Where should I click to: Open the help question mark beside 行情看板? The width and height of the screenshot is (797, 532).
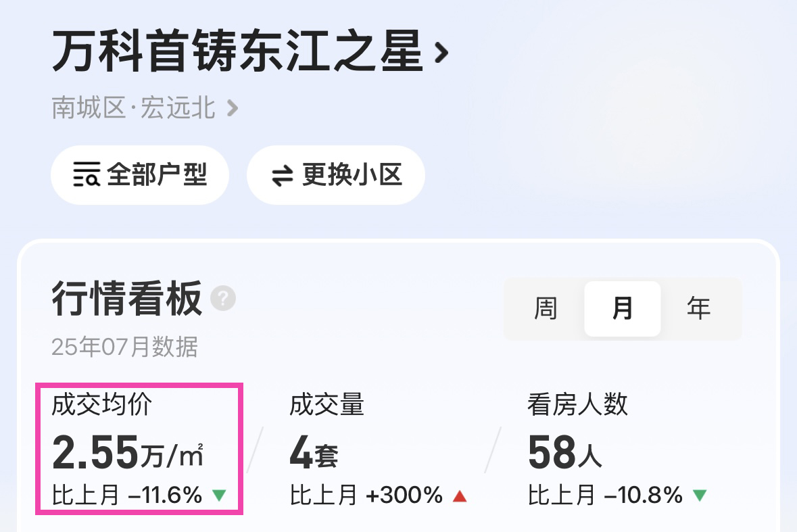(223, 298)
